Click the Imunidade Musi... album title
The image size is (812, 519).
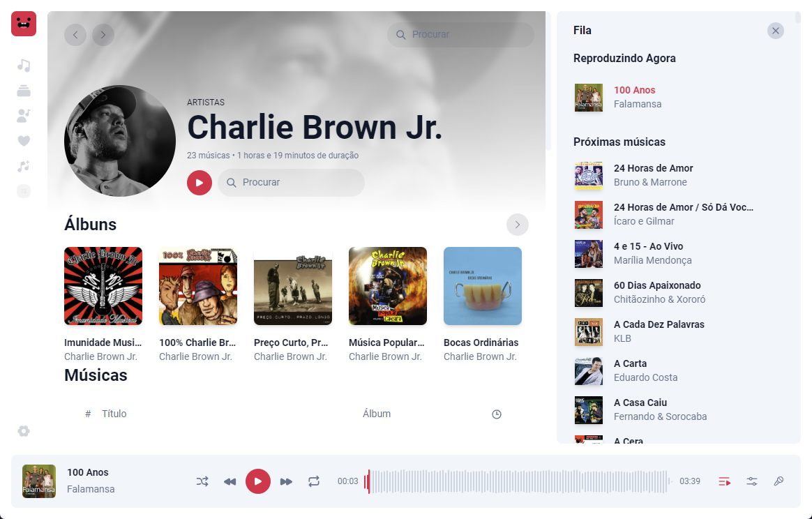(103, 343)
